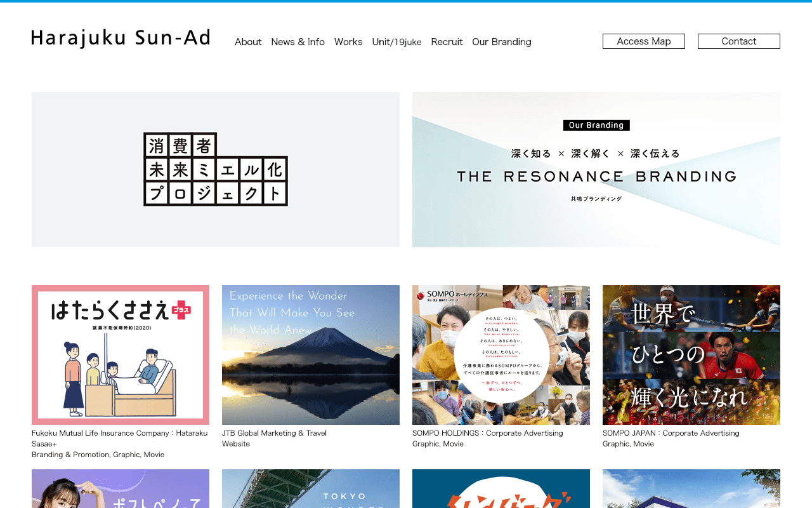Screen dimensions: 812x508
Task: Open The Resonance Branding banner
Action: pyautogui.click(x=596, y=170)
